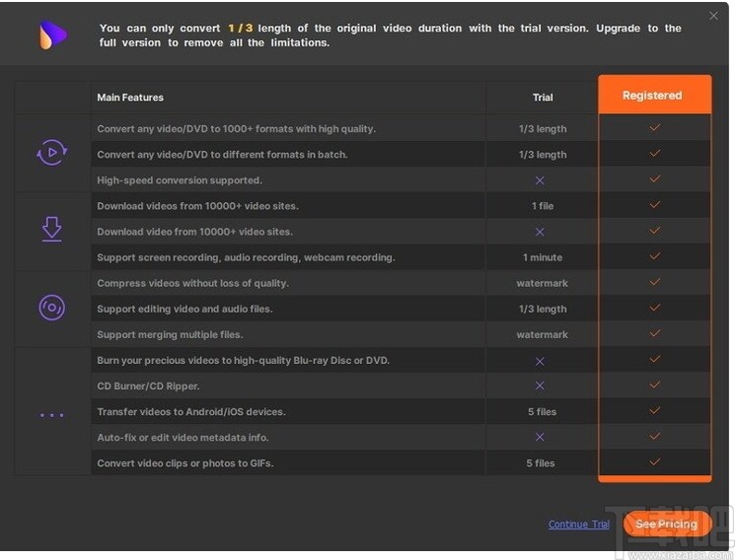Screen dimensions: 737x560
Task: Click the See Pricing button
Action: tap(667, 524)
